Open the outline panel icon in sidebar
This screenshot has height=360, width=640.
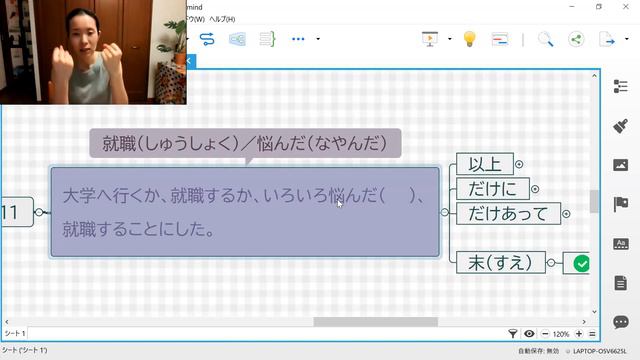pos(620,86)
